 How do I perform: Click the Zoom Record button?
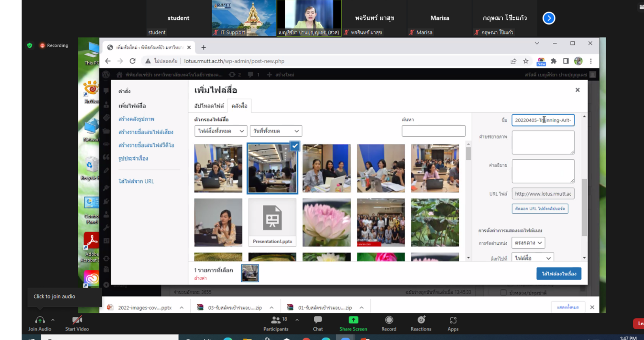point(389,323)
